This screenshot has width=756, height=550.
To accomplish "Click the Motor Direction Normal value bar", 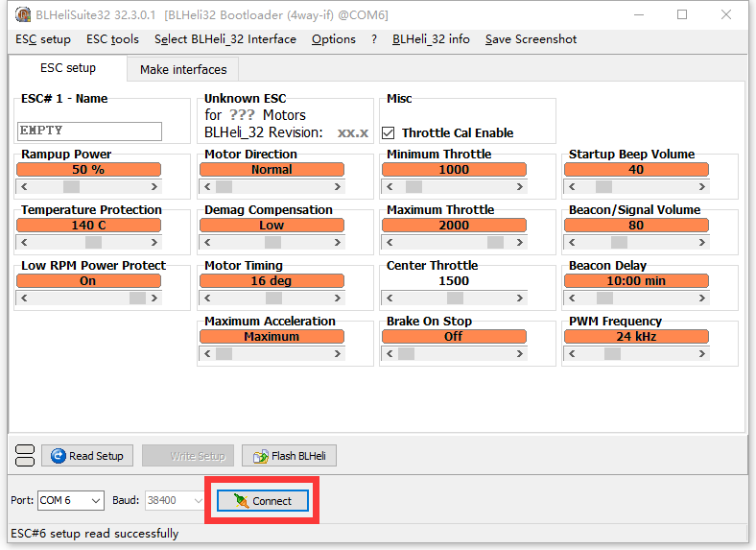I will pos(272,169).
